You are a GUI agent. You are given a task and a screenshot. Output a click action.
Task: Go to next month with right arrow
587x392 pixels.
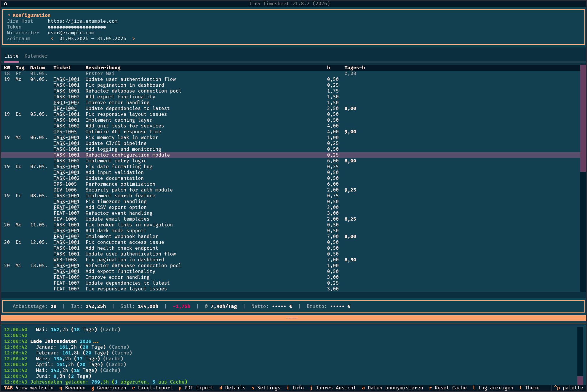click(x=134, y=38)
